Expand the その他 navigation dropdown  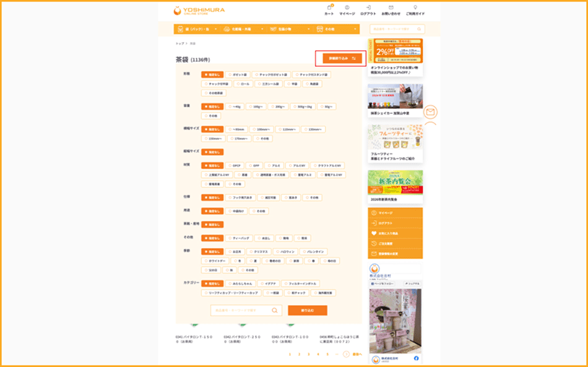pyautogui.click(x=337, y=29)
